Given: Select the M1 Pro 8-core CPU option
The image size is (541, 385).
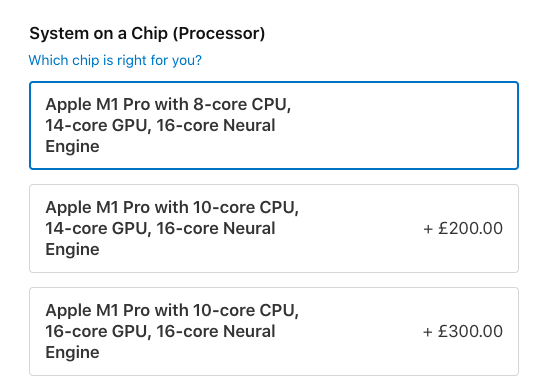Looking at the screenshot, I should click(x=274, y=126).
